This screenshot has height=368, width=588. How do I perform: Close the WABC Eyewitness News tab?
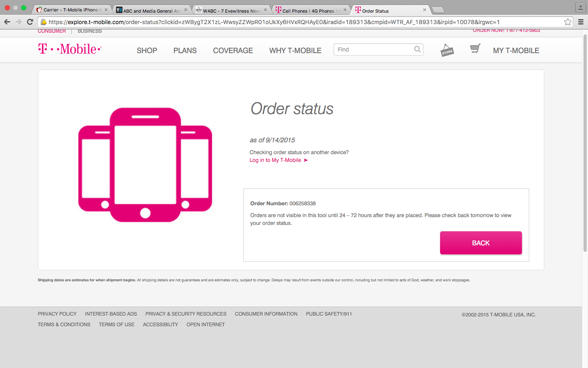(265, 10)
